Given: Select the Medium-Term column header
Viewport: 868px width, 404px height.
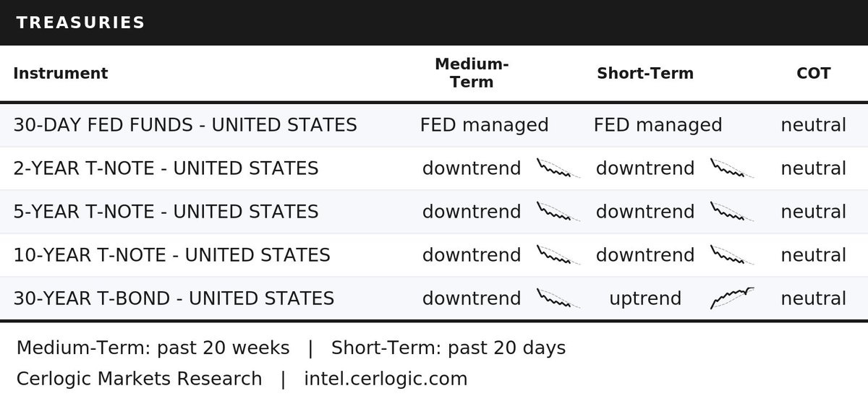Looking at the screenshot, I should click(x=472, y=73).
